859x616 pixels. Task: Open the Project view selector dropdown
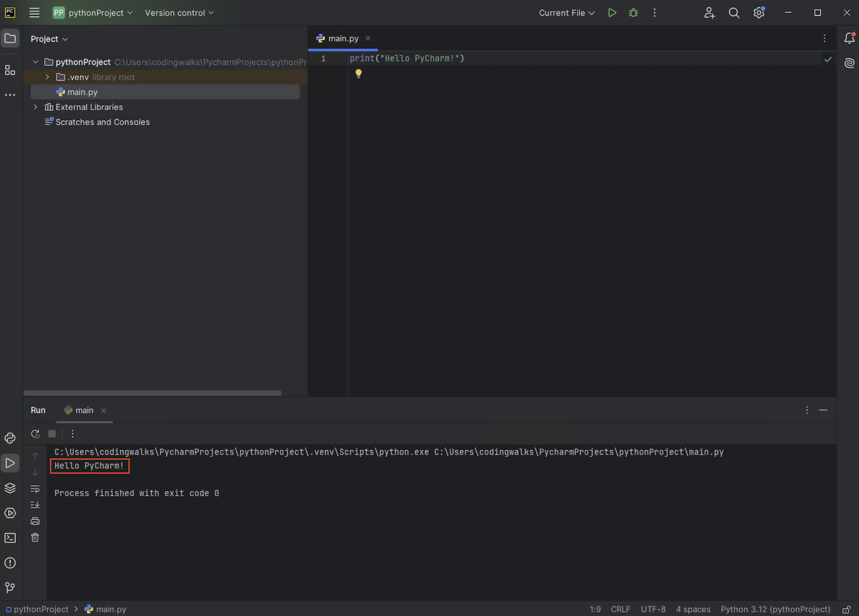coord(50,39)
